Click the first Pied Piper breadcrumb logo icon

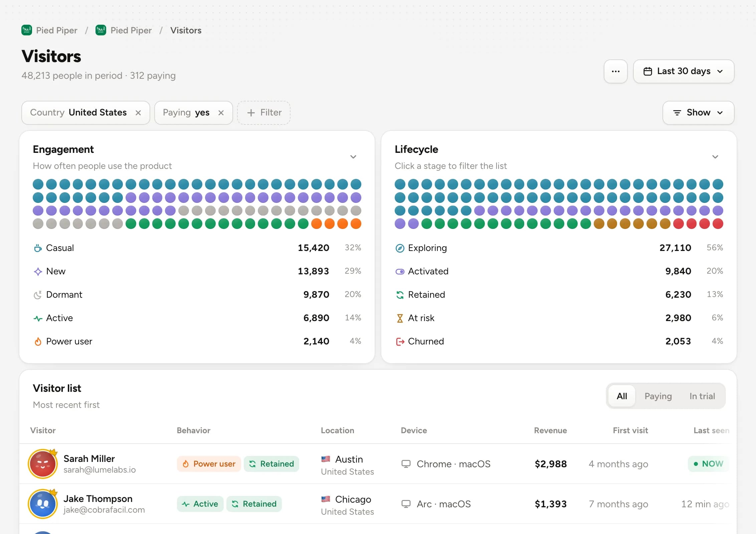[27, 30]
